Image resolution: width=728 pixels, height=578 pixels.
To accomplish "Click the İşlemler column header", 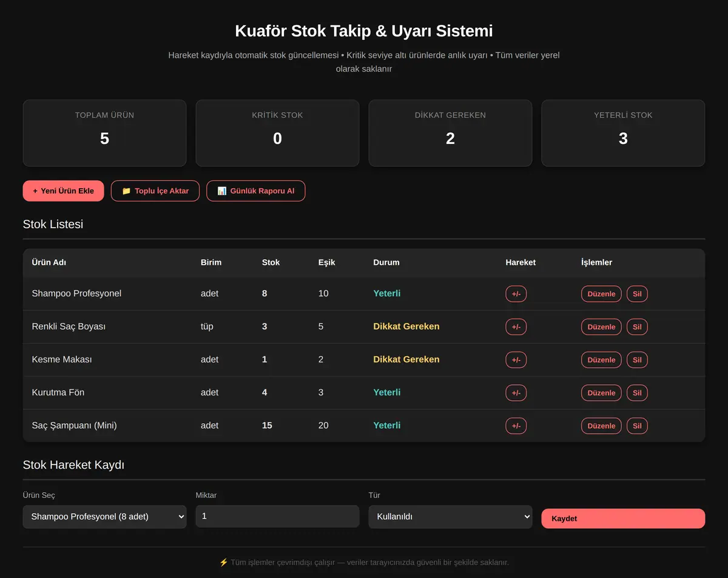I will pos(597,262).
